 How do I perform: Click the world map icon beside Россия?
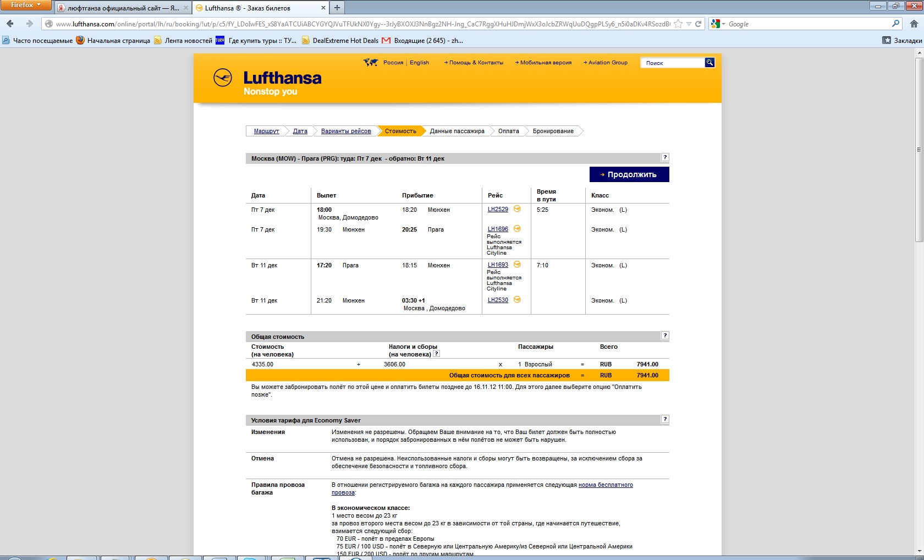tap(371, 63)
